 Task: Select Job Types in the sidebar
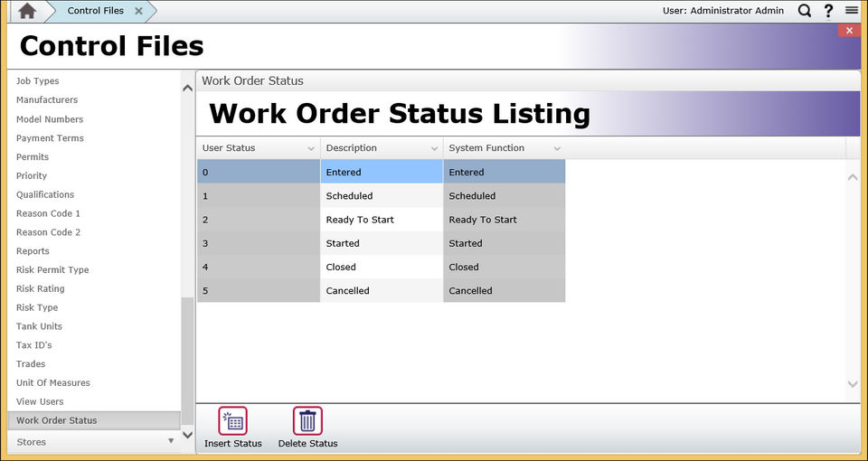tap(38, 80)
